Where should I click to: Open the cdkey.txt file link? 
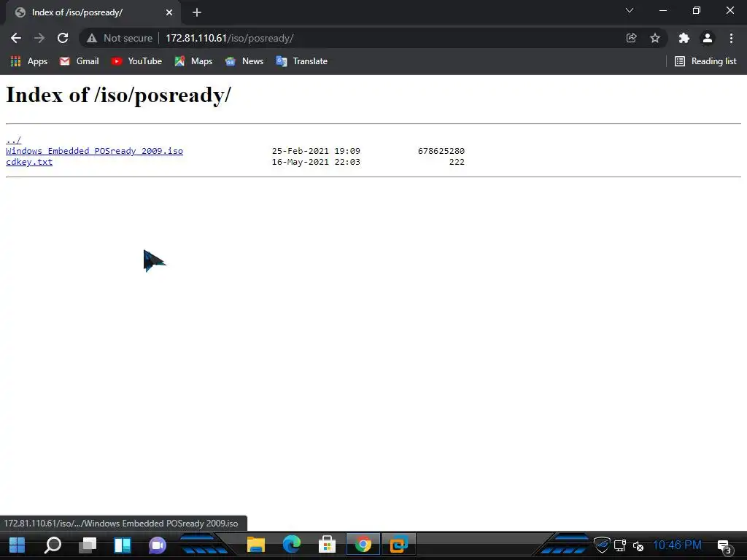point(29,162)
